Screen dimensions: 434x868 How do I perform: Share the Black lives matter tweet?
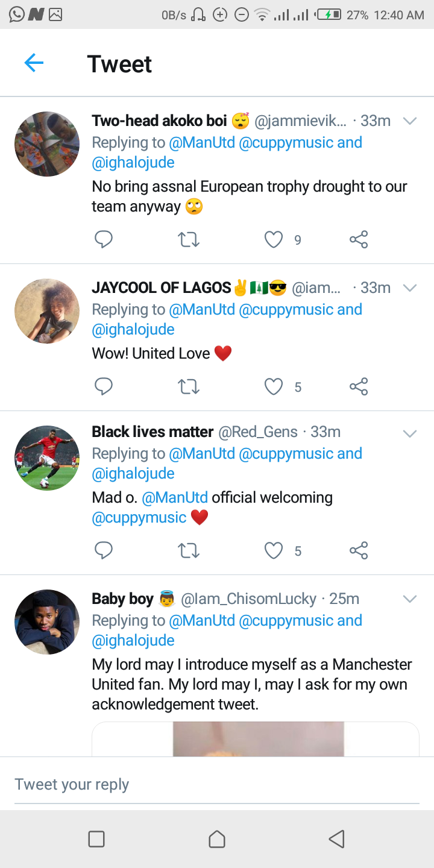[x=359, y=550]
